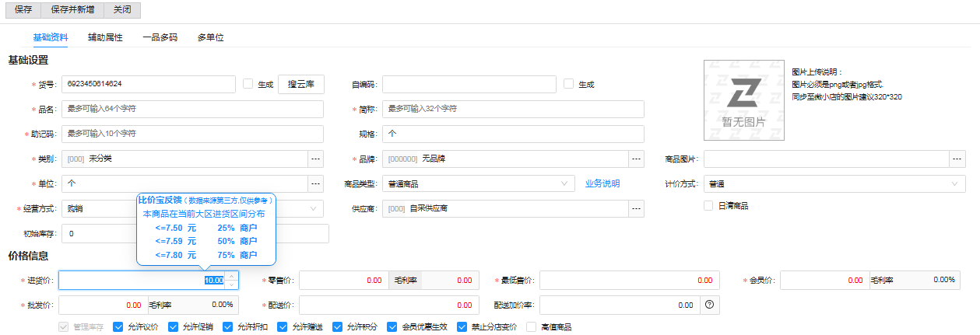Click the 零售价 毛利率 value field
This screenshot has height=335, width=980.
(449, 280)
